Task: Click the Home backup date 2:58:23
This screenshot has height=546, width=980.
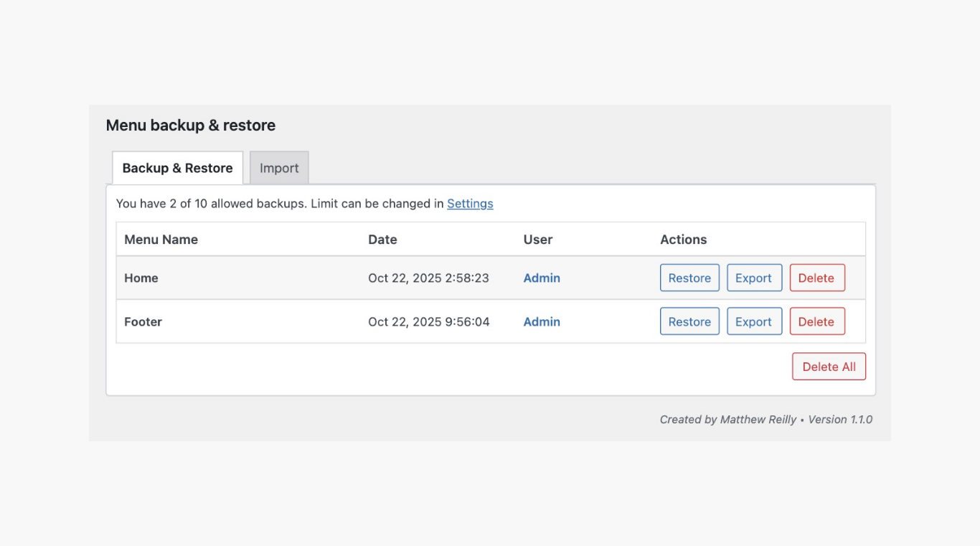Action: (x=428, y=278)
